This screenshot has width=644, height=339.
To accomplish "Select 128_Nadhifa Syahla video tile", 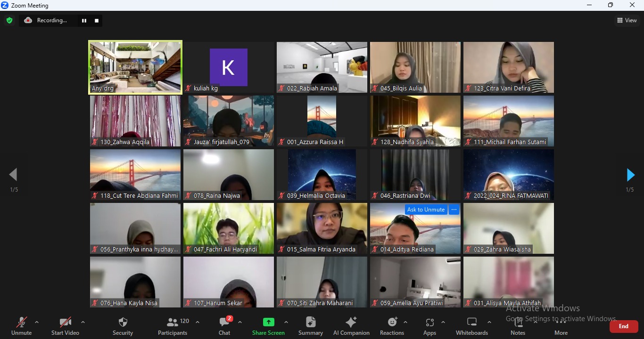I will (415, 121).
